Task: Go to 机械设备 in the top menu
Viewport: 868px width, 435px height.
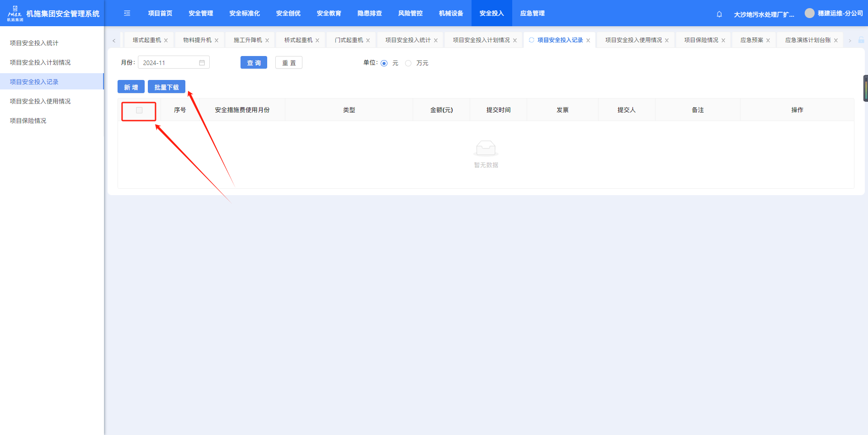Action: pos(451,14)
